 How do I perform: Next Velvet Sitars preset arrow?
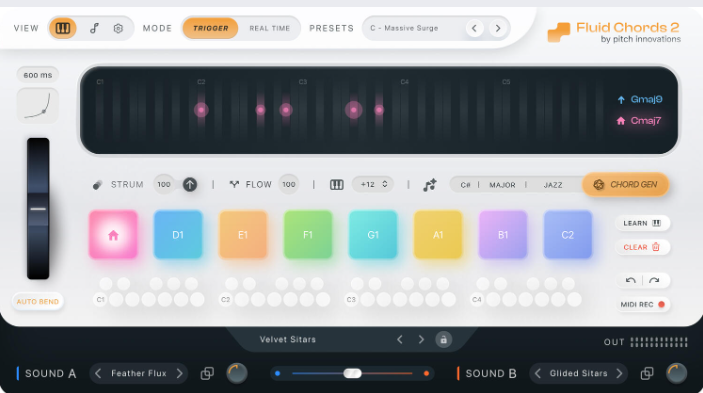(x=421, y=339)
